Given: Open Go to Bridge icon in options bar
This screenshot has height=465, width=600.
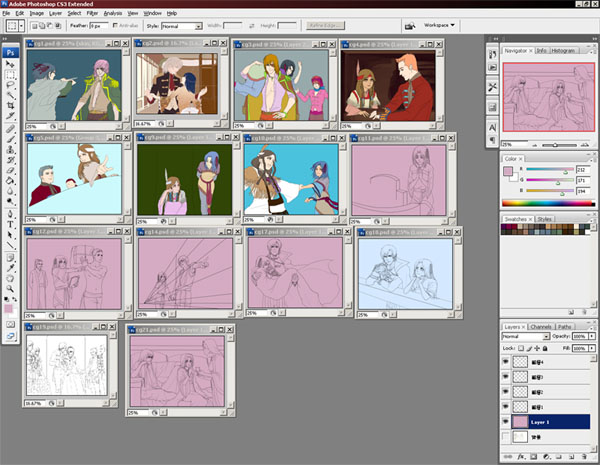Looking at the screenshot, I should pos(410,26).
